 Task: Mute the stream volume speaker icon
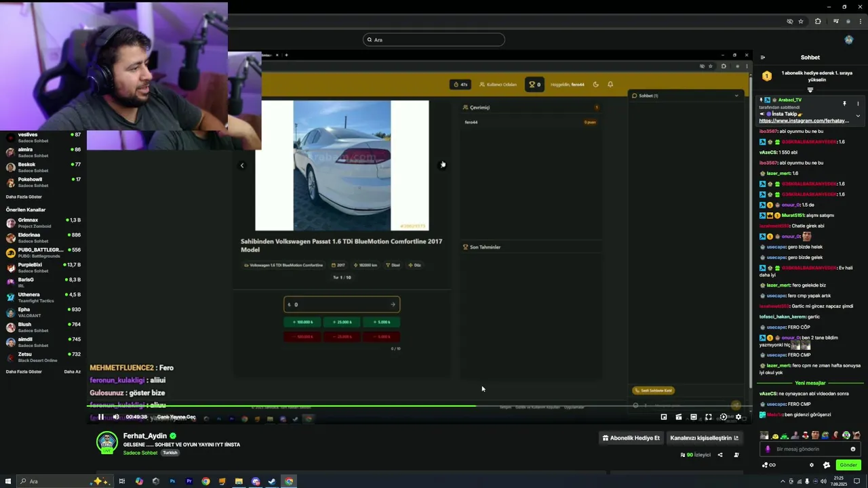tap(116, 418)
